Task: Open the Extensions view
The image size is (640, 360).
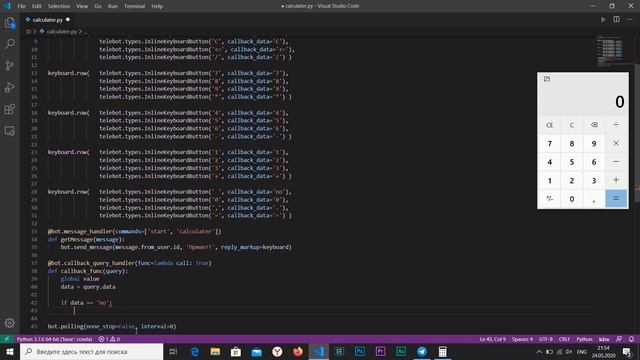Action: (x=10, y=109)
